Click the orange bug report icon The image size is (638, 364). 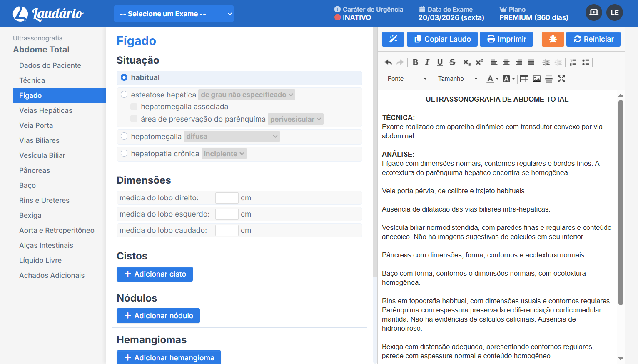point(553,39)
